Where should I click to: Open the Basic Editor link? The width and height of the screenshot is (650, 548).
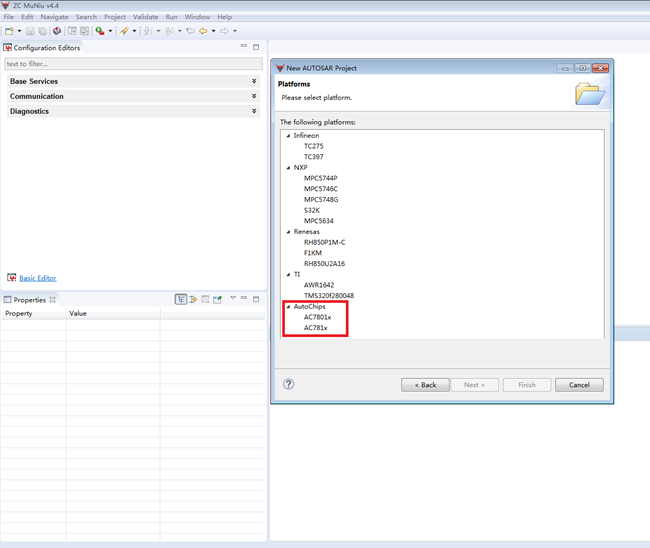click(38, 278)
